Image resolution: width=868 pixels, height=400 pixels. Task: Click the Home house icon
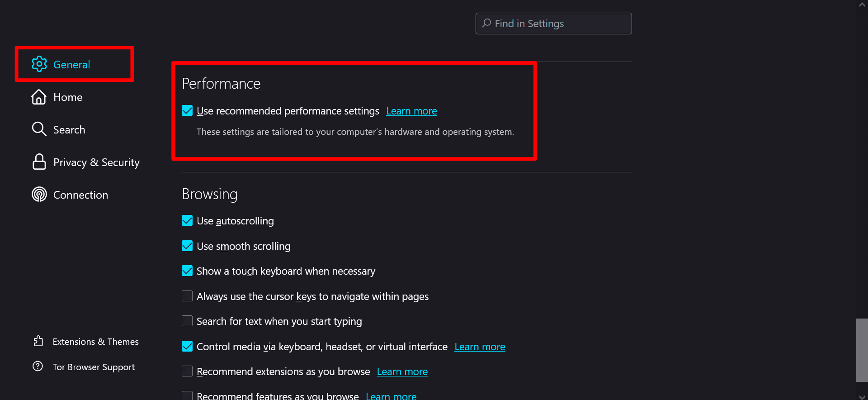[39, 97]
